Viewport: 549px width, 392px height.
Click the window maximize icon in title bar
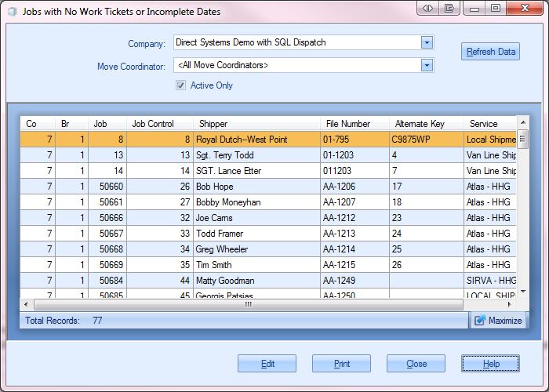click(496, 9)
